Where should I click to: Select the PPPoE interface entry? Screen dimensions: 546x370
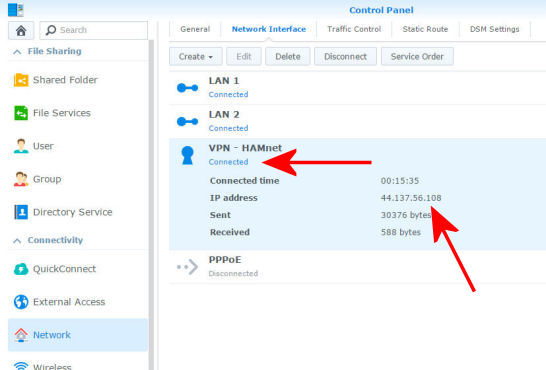click(x=357, y=267)
